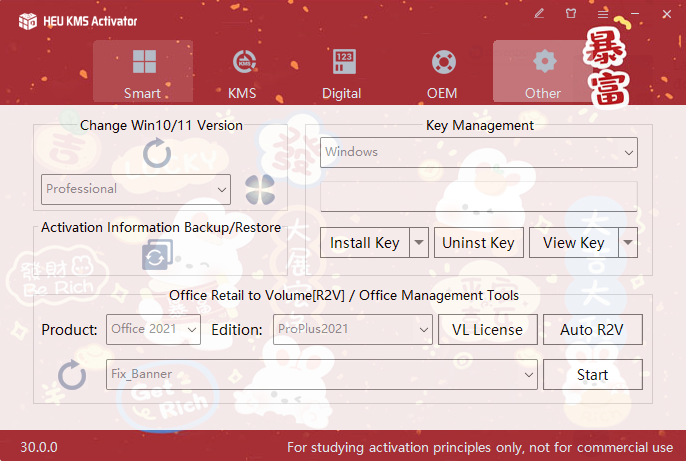Viewport: 686px width, 461px height.
Task: Click the version number 30.0.0
Action: pyautogui.click(x=39, y=447)
